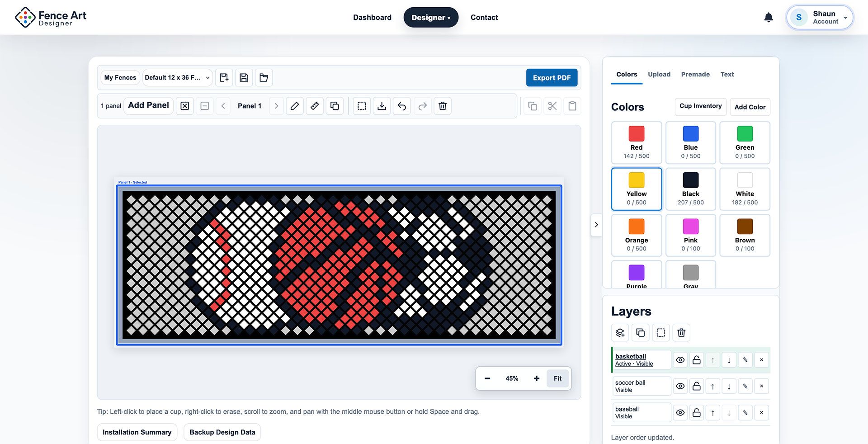Switch to the Premade tab
The width and height of the screenshot is (868, 444).
point(695,74)
